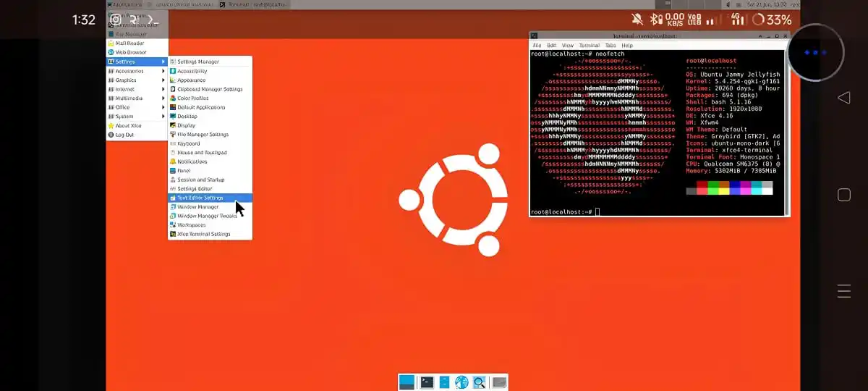Open File menu in Terminal window
This screenshot has height=391, width=868.
tap(537, 46)
